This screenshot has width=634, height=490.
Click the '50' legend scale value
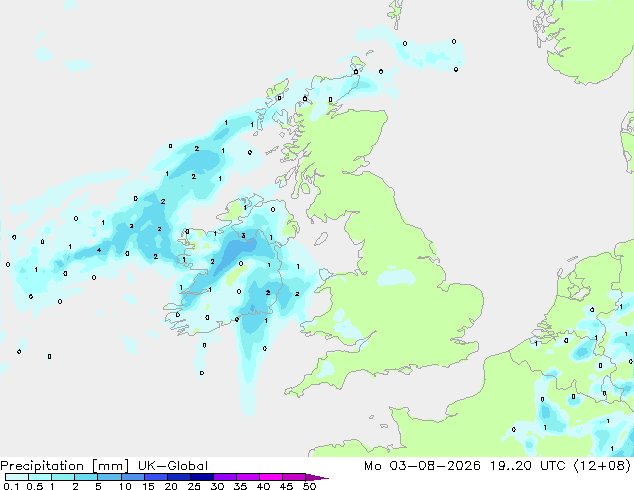coord(309,486)
